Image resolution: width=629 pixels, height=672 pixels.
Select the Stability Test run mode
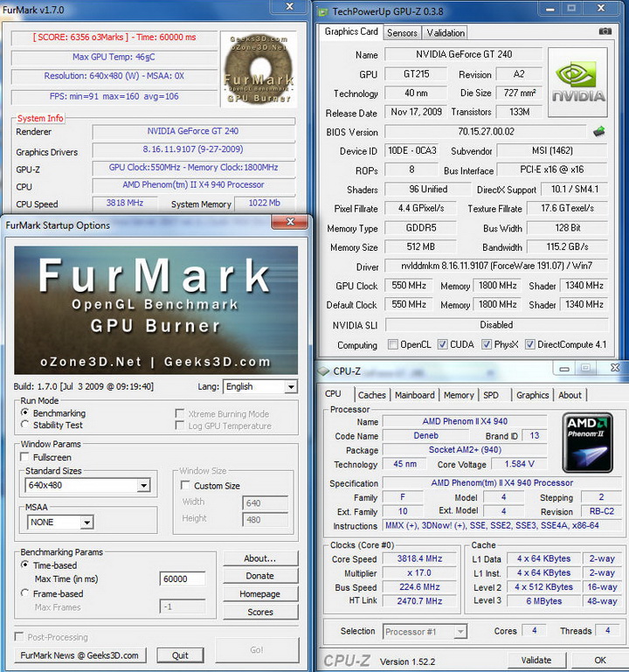pos(24,425)
